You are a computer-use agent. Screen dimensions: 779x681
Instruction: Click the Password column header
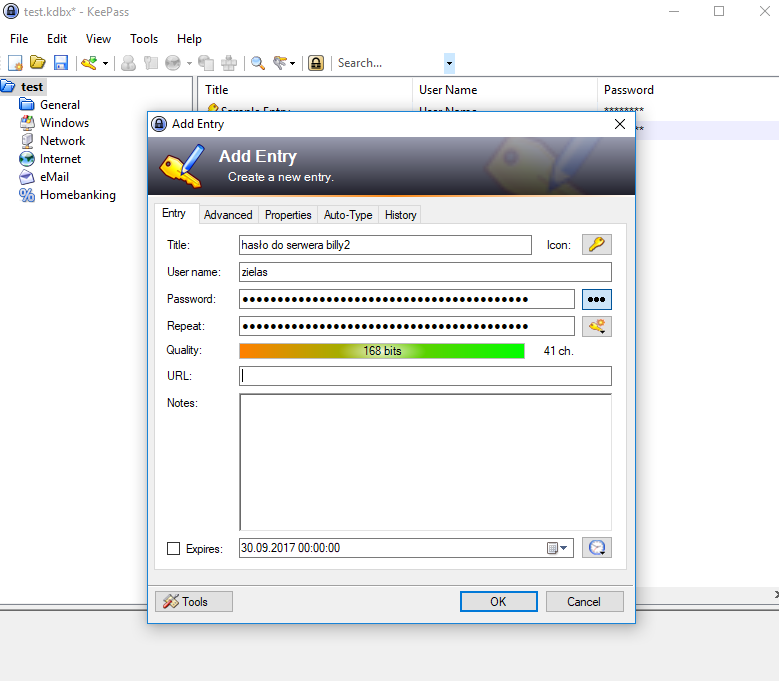(x=688, y=90)
